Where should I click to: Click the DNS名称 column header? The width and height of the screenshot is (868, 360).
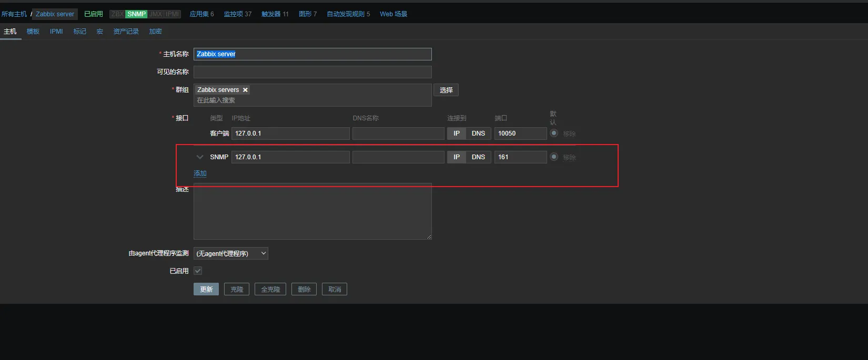[366, 118]
